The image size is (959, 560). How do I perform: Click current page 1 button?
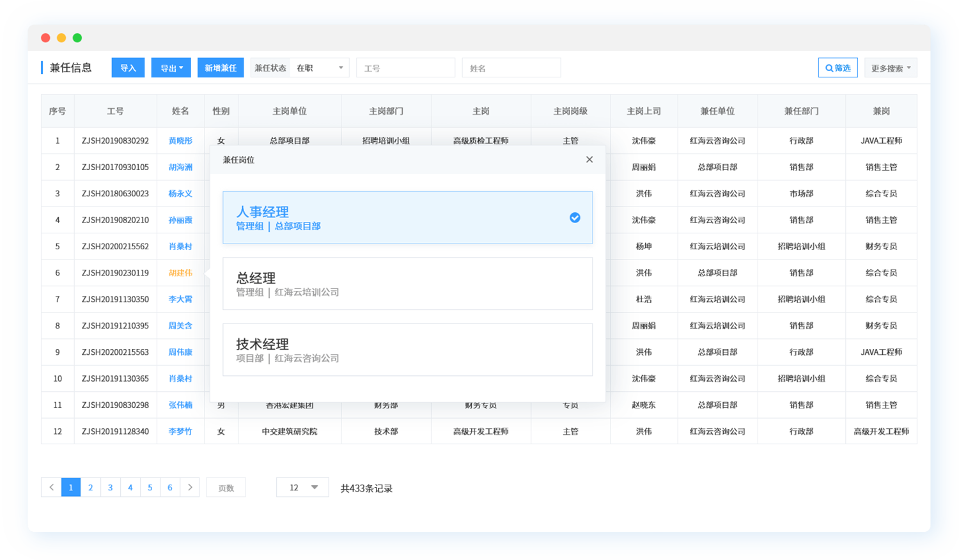pos(71,487)
